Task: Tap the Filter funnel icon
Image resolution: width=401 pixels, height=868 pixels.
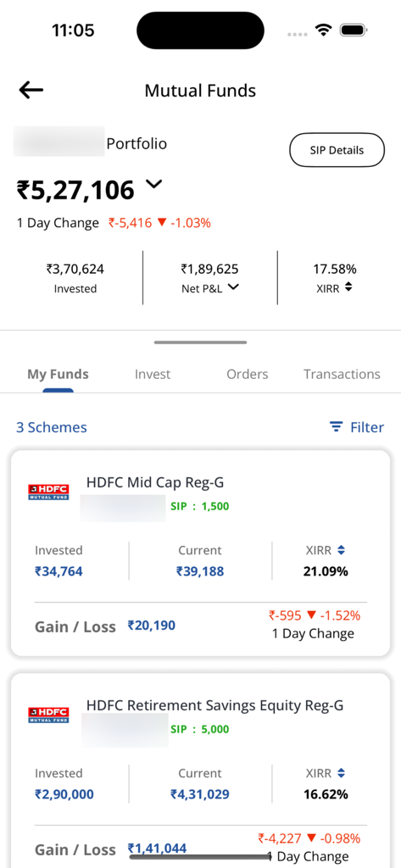Action: [x=336, y=427]
